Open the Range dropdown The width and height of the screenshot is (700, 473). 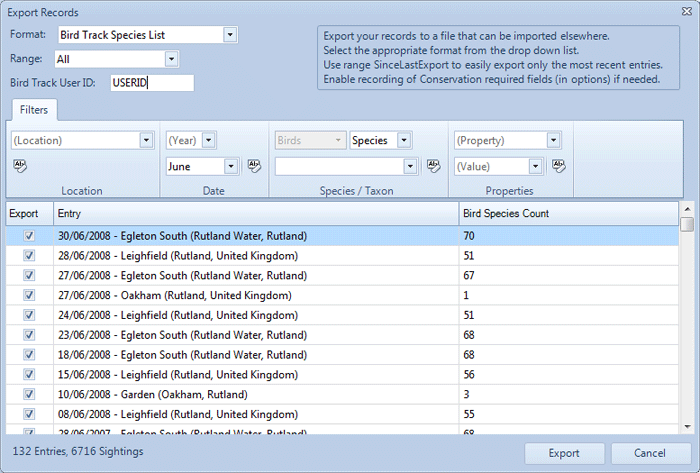click(171, 59)
